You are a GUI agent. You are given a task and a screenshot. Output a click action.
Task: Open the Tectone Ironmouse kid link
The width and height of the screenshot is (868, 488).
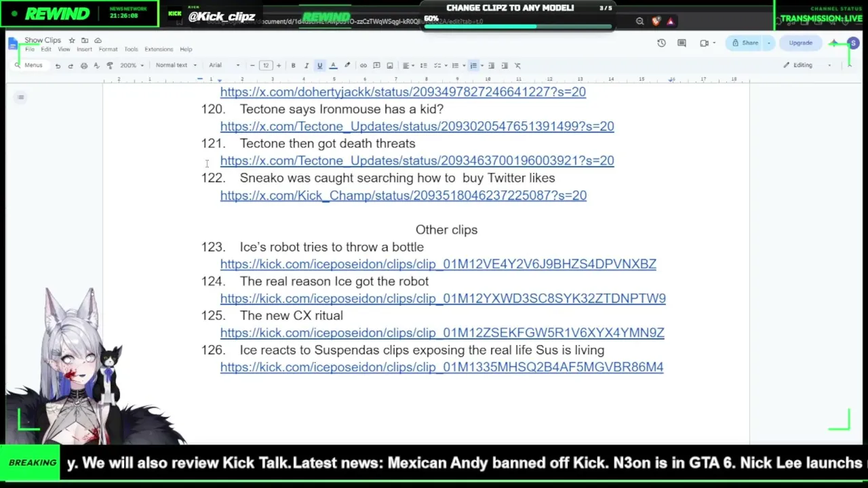417,126
